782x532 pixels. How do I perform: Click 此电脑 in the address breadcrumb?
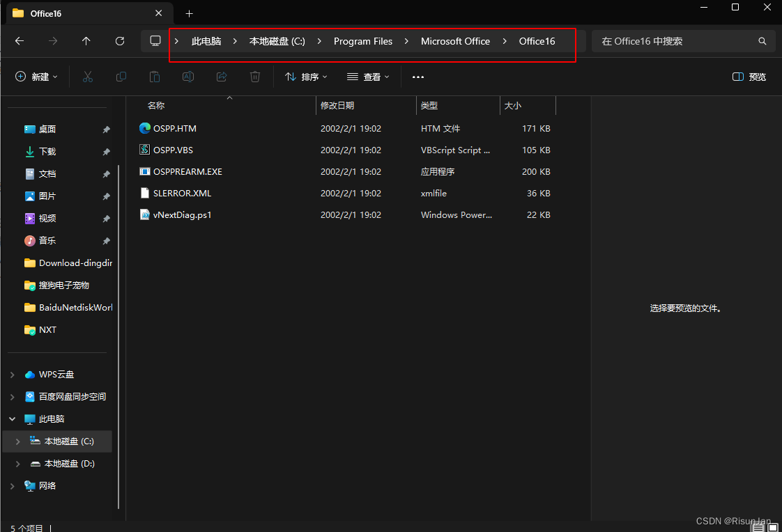(x=206, y=41)
